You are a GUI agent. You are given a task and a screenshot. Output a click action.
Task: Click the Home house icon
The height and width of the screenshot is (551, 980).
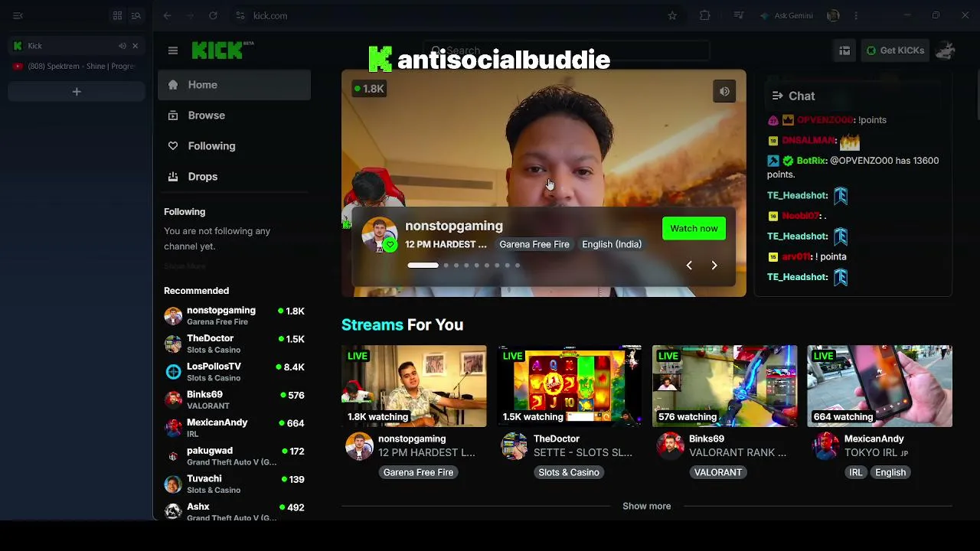click(173, 85)
